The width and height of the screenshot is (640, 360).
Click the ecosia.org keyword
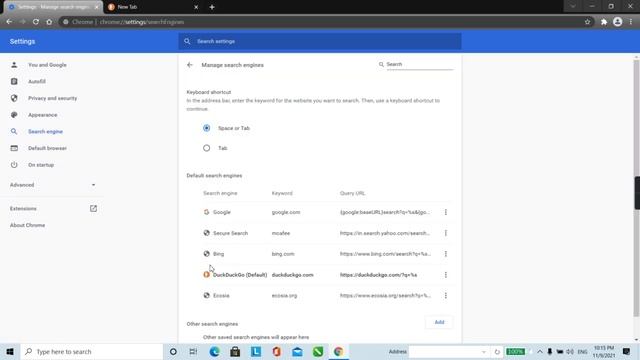point(284,296)
